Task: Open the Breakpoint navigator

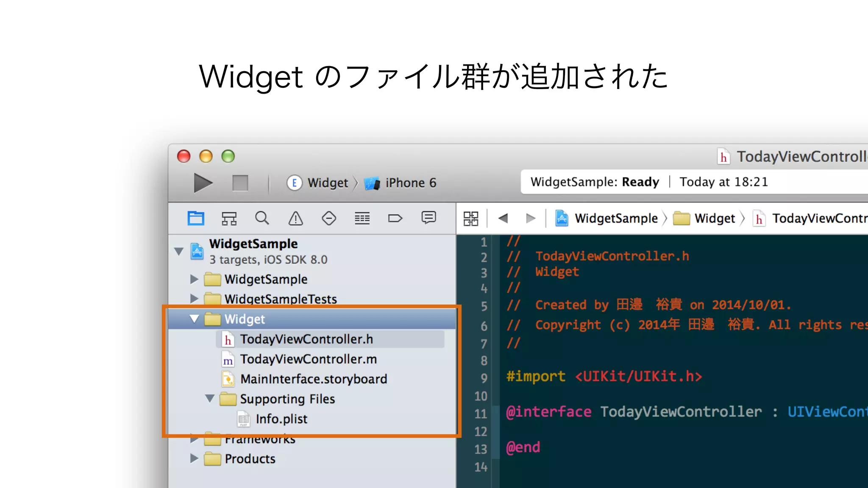Action: 395,218
